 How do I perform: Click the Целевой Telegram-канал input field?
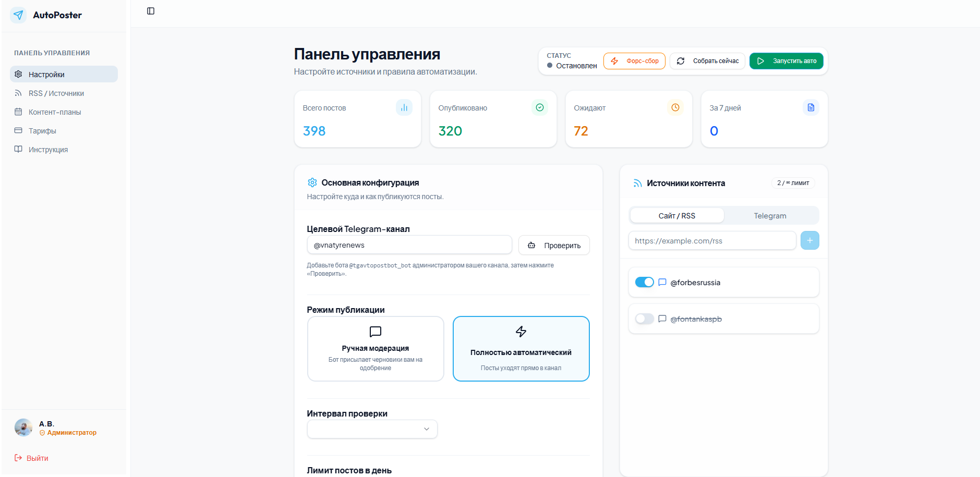point(409,245)
